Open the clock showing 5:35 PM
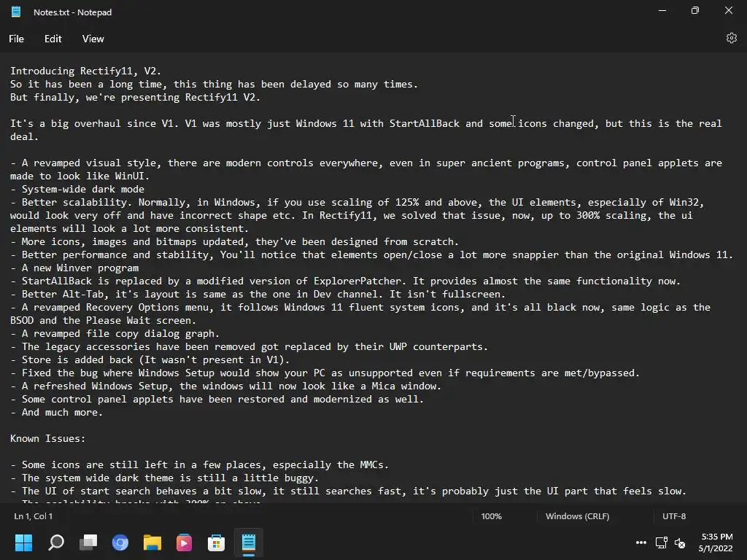747x560 pixels. [716, 542]
